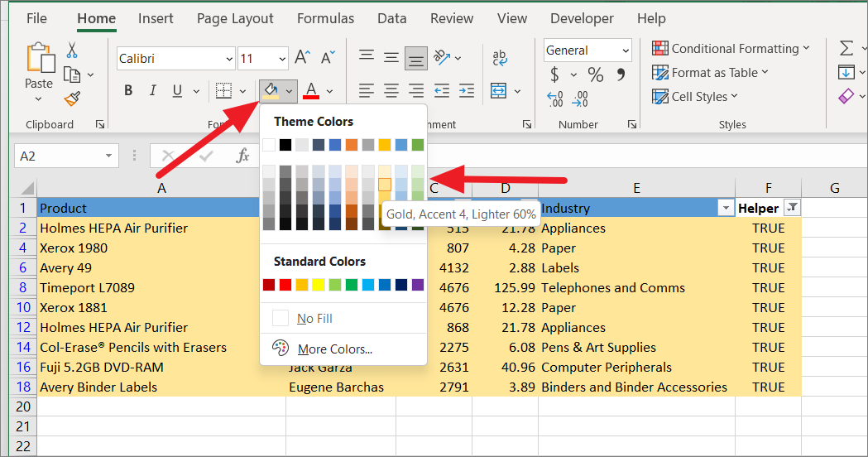Decrease font size with smaller A
The height and width of the screenshot is (457, 868).
pyautogui.click(x=328, y=57)
